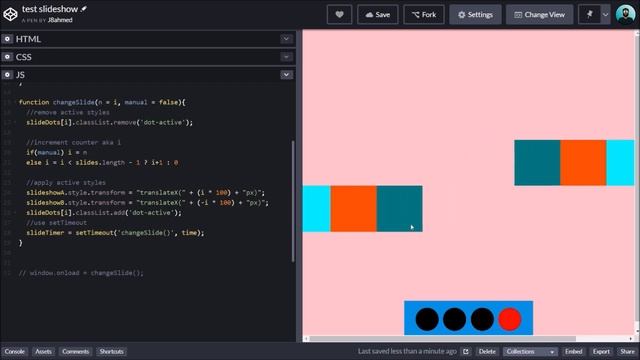Click JS editor vertical scrollbar
640x360 pixels.
[x=293, y=201]
